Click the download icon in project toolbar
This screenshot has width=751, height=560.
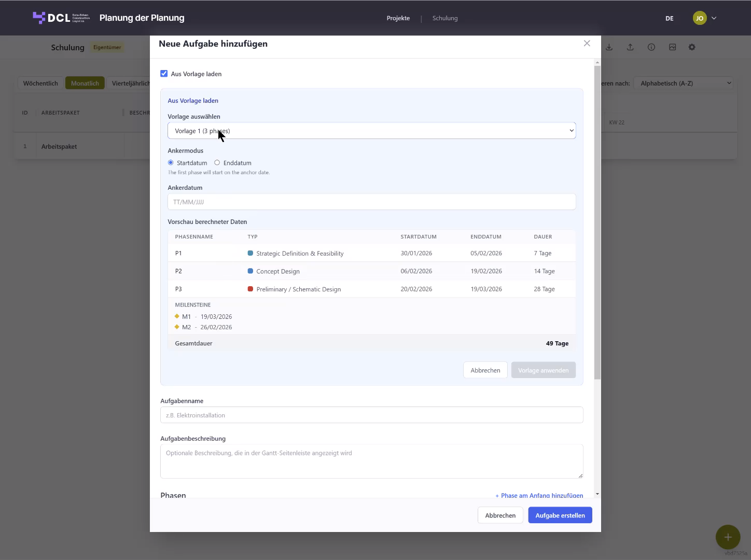pyautogui.click(x=609, y=47)
